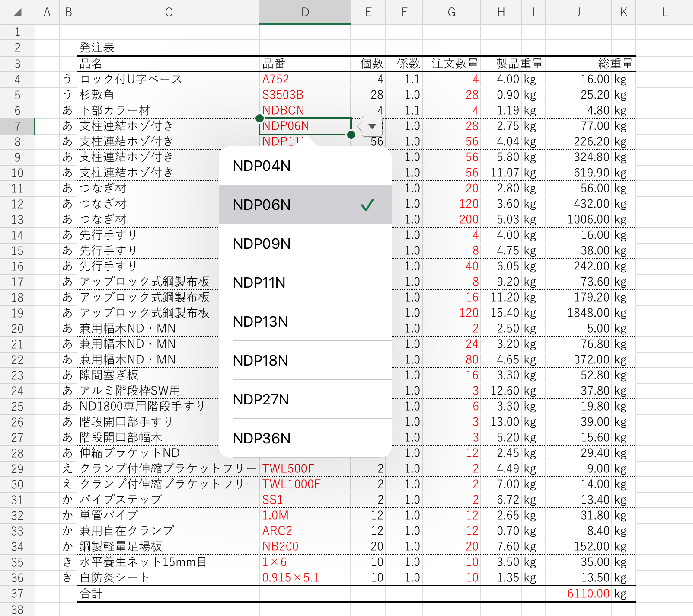Click the select-all triangle corner icon
The image size is (693, 616).
(17, 12)
